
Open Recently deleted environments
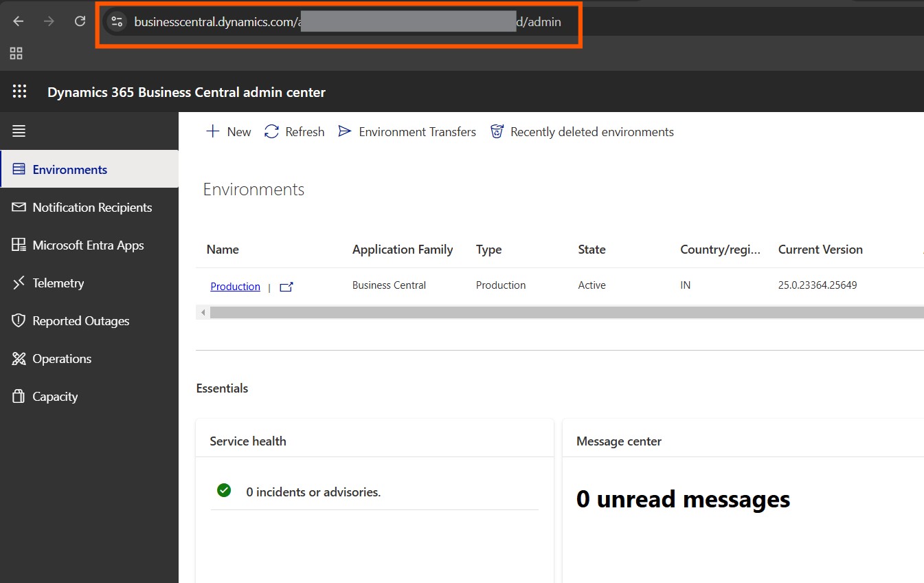582,131
